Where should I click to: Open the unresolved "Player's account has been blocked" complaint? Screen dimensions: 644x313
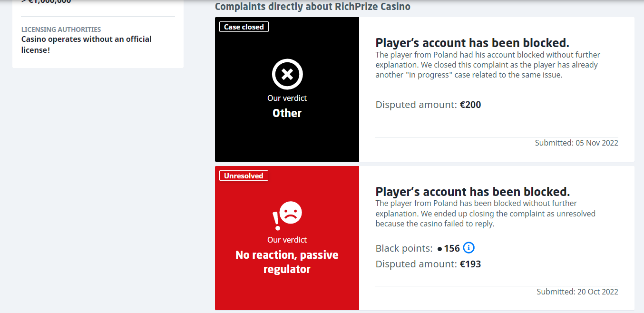tap(473, 192)
